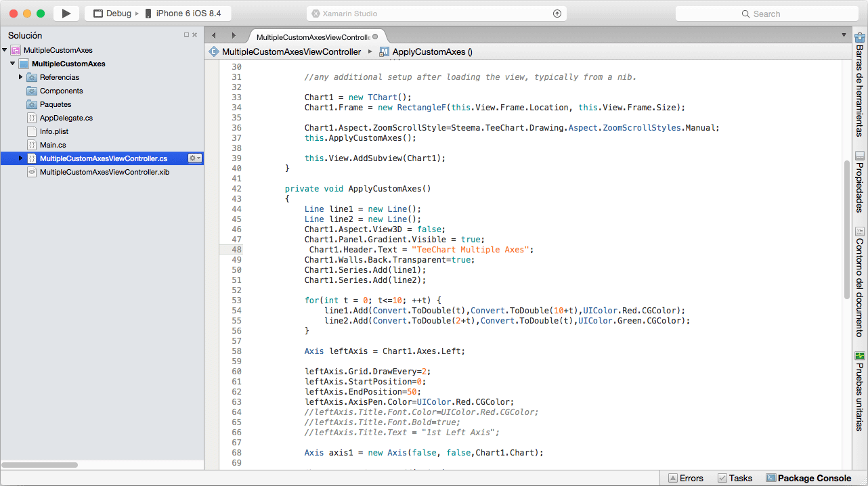Click line number 48 in gutter
Image resolution: width=868 pixels, height=486 pixels.
(x=236, y=250)
